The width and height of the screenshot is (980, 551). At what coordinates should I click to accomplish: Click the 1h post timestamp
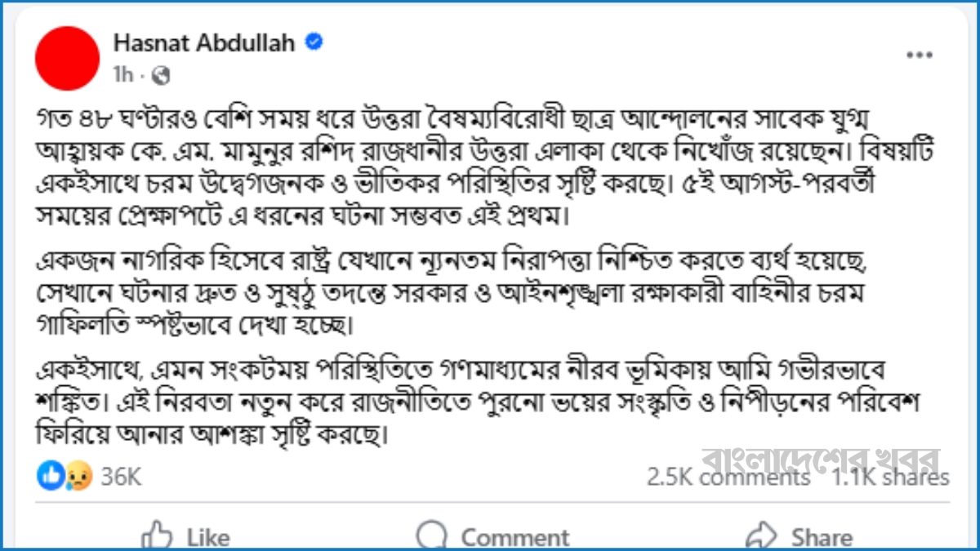[x=122, y=75]
